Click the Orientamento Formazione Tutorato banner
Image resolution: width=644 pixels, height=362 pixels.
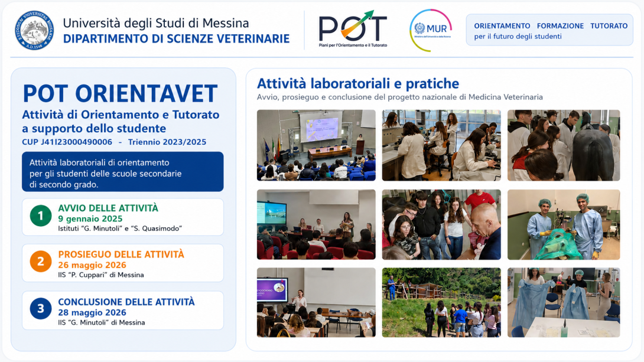pyautogui.click(x=549, y=30)
